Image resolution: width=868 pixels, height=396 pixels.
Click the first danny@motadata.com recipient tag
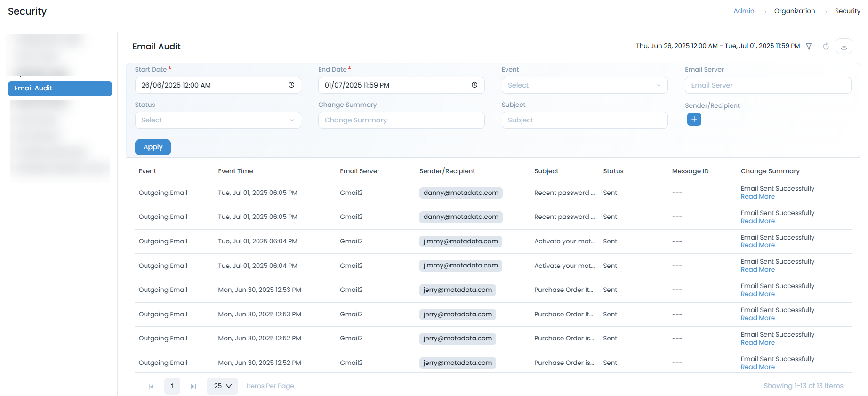coord(461,193)
